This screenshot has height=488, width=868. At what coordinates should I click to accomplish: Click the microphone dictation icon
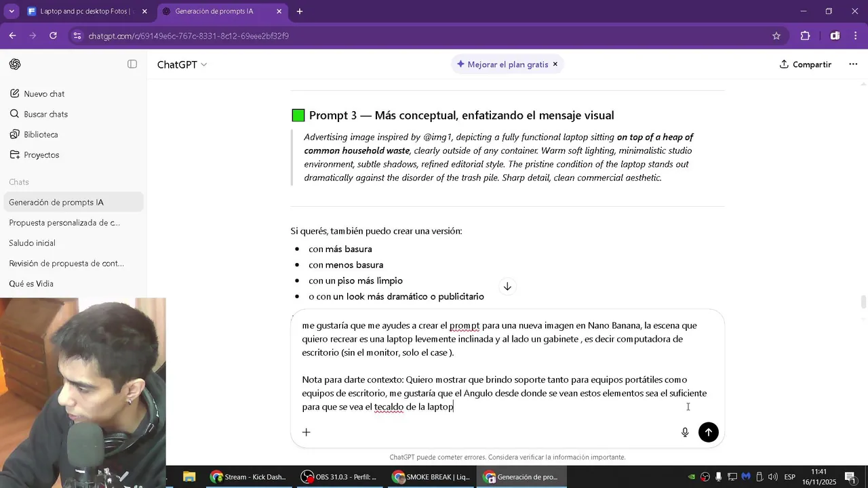685,432
